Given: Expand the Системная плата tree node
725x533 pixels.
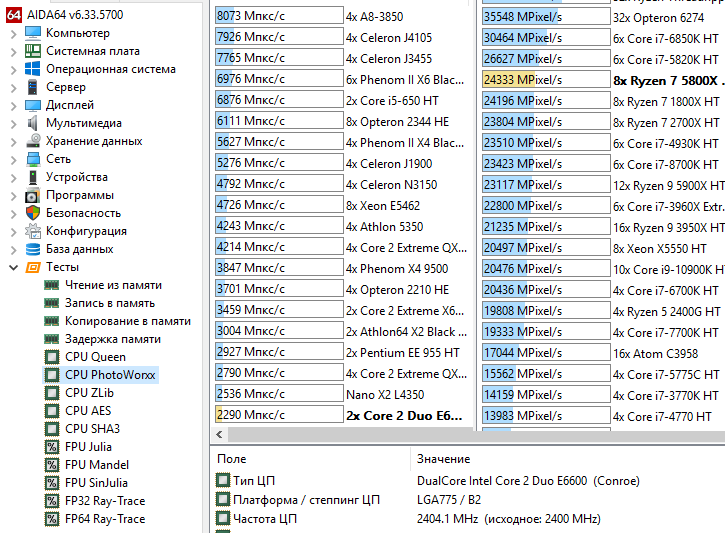Looking at the screenshot, I should 13,52.
